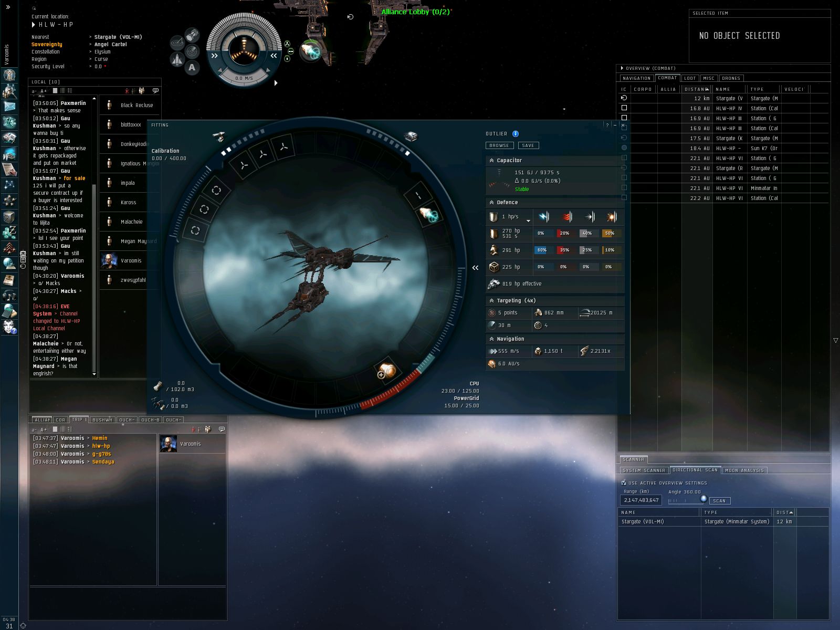Open the Jukebox headphones icon
The height and width of the screenshot is (630, 840).
pyautogui.click(x=9, y=295)
